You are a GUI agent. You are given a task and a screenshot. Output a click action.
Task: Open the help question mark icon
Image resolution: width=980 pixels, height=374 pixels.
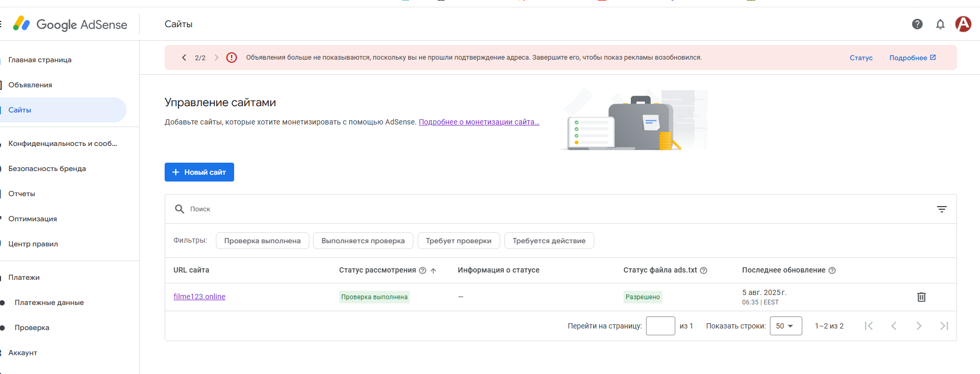(917, 24)
